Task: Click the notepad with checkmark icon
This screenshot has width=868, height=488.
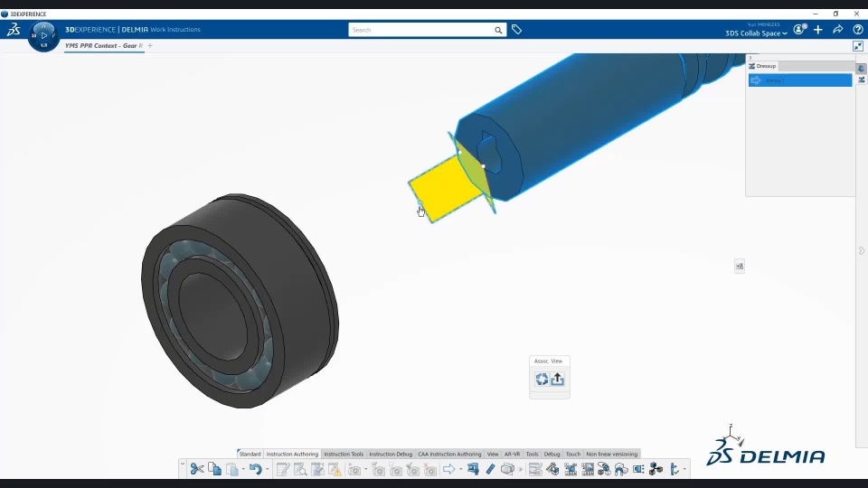Action: [317, 470]
